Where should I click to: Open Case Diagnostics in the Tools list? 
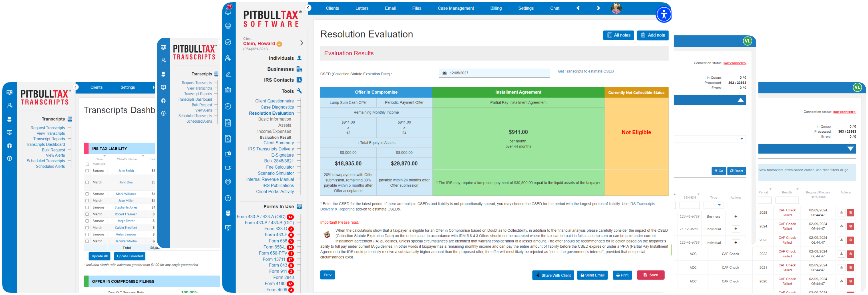pyautogui.click(x=277, y=108)
